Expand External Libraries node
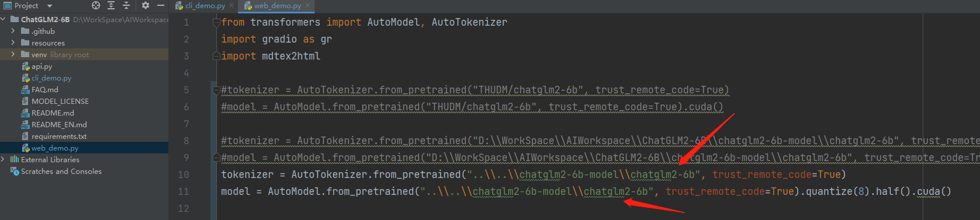 (x=4, y=159)
